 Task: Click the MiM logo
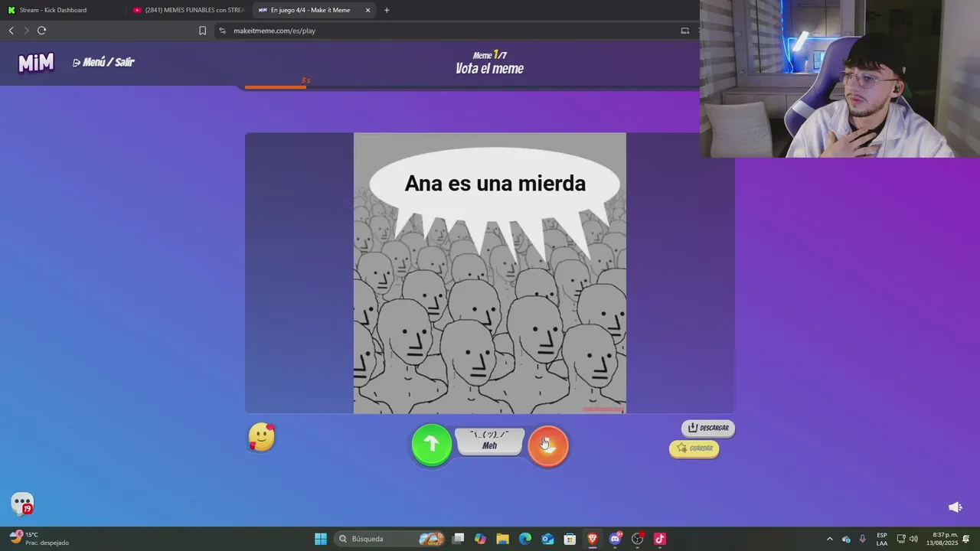36,63
